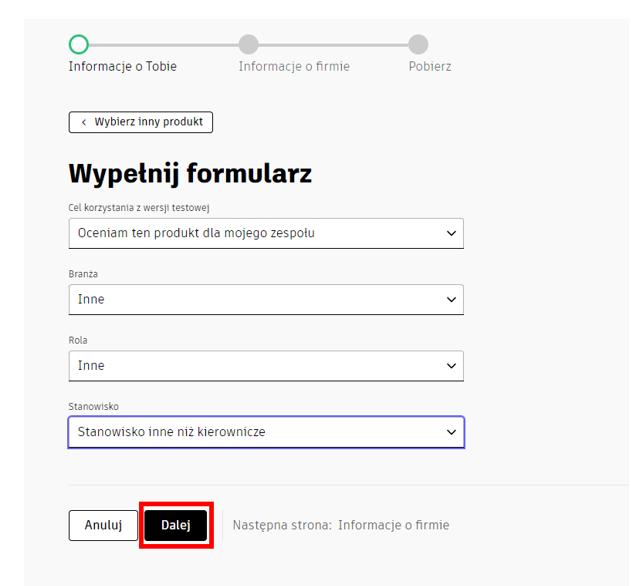
Task: Click the 'Następna strona: Informacje o firmie' text
Action: pyautogui.click(x=341, y=525)
